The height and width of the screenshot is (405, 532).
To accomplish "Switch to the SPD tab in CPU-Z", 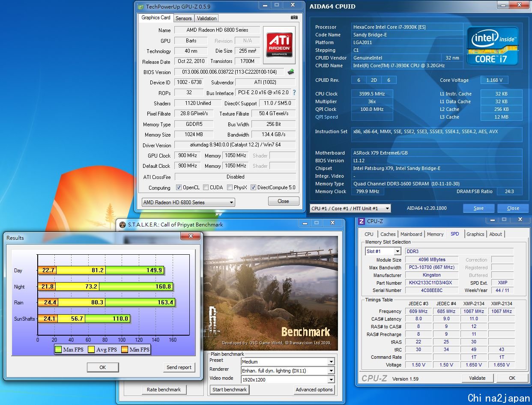I will click(x=455, y=234).
